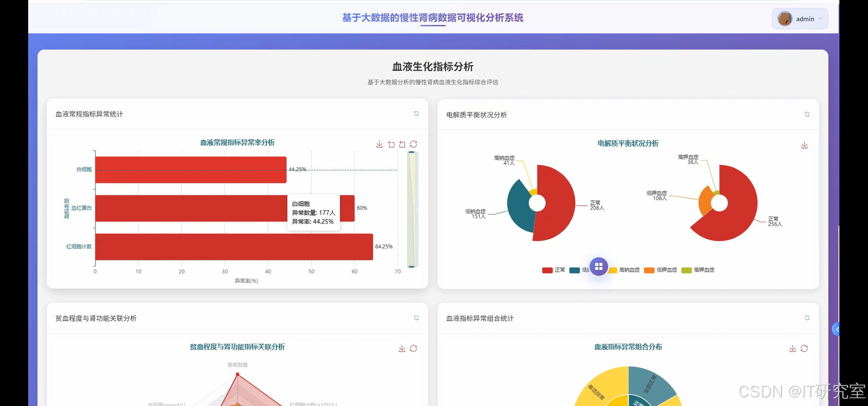This screenshot has height=406, width=868.
Task: Click the 高钾血症 36人 label
Action: click(x=688, y=159)
